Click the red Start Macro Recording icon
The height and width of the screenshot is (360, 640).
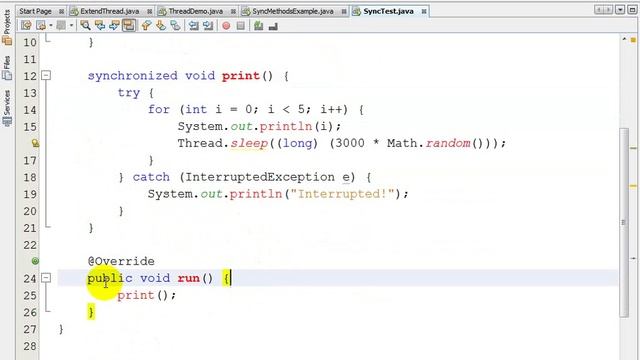[226, 26]
